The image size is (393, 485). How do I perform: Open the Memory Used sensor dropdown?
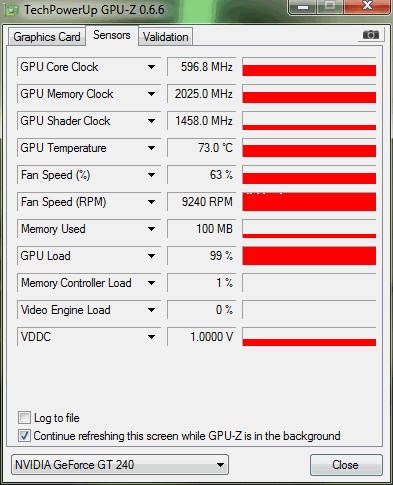click(x=151, y=229)
